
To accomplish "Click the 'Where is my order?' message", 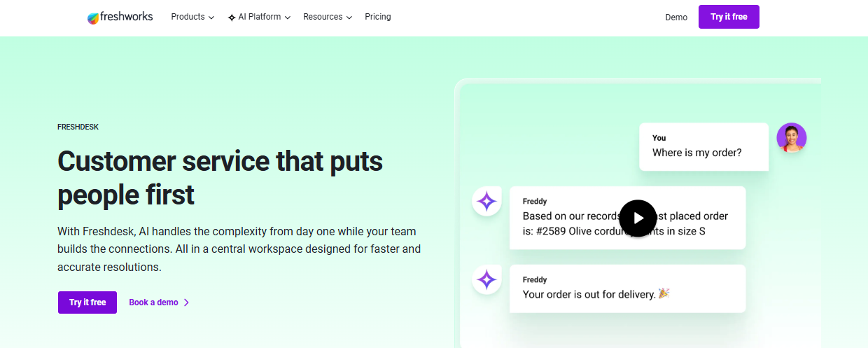I will pyautogui.click(x=703, y=146).
